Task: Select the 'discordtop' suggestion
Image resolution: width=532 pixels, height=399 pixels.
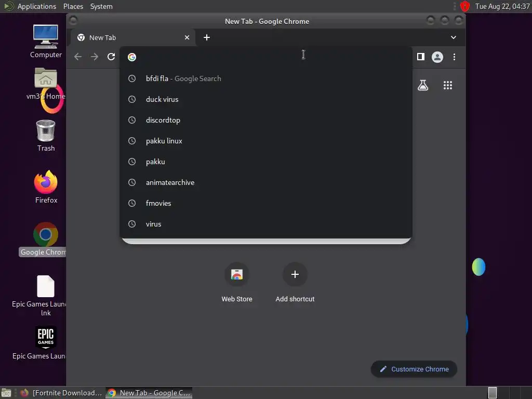Action: coord(266,120)
